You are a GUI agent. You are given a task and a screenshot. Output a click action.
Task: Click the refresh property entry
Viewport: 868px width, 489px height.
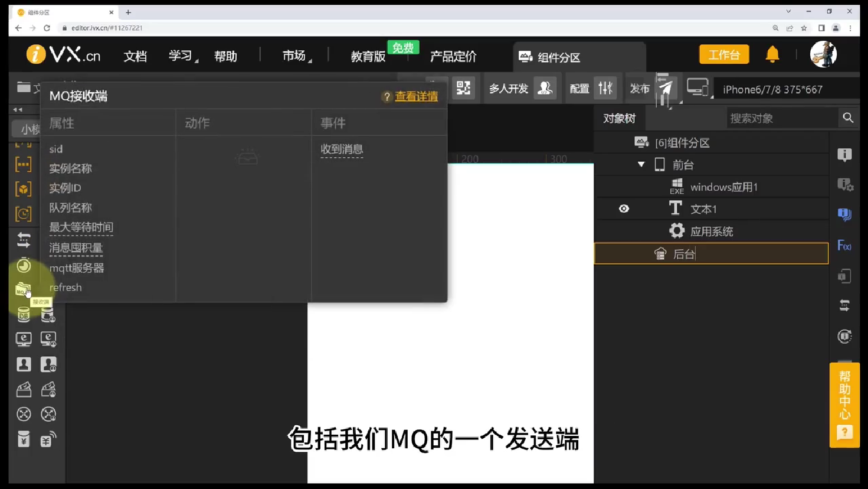65,288
